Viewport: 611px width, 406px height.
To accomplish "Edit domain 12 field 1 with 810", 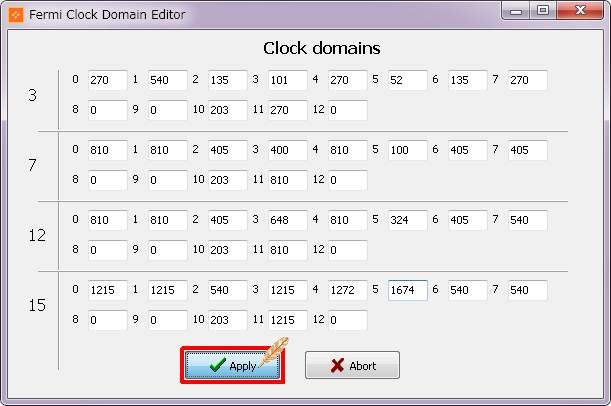I will pos(168,221).
